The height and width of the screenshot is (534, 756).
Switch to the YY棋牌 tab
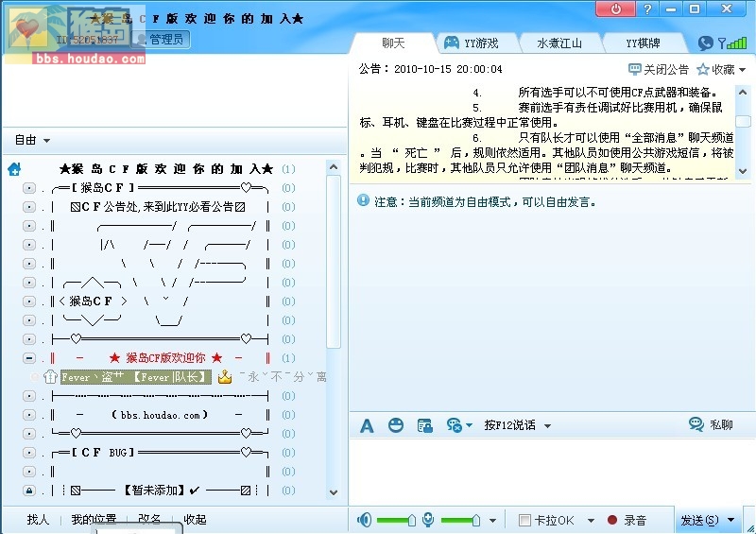[x=643, y=43]
